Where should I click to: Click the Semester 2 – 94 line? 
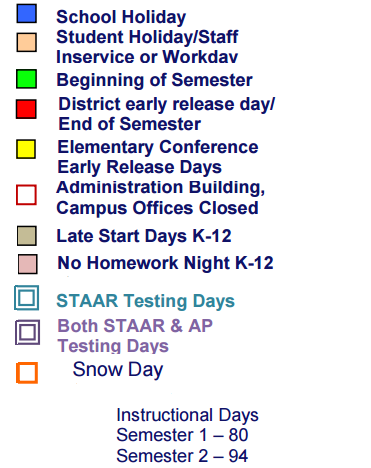[182, 456]
